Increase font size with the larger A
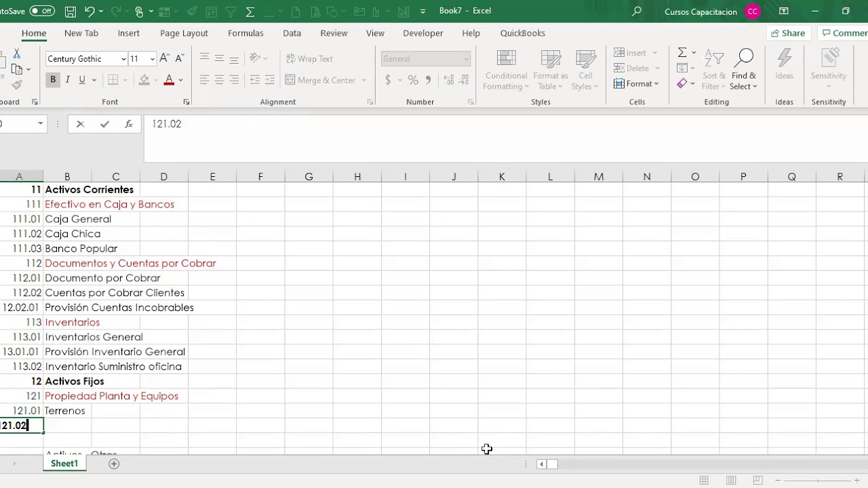The width and height of the screenshot is (868, 488). pyautogui.click(x=166, y=59)
